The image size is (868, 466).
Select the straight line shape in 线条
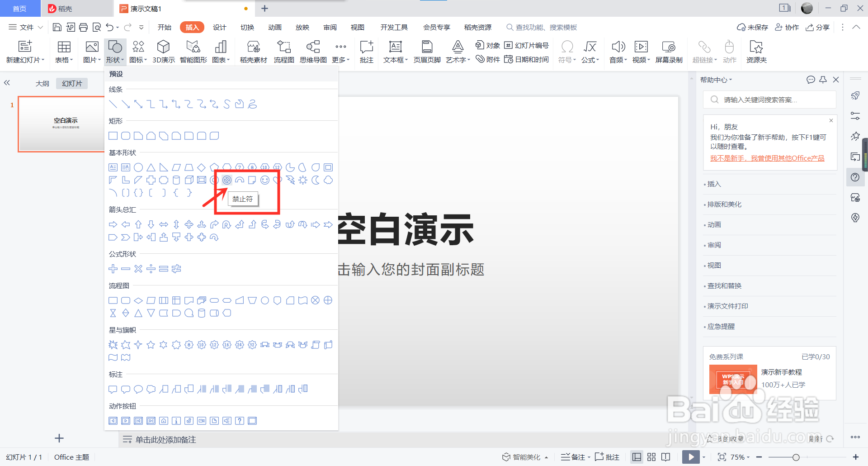pyautogui.click(x=113, y=104)
